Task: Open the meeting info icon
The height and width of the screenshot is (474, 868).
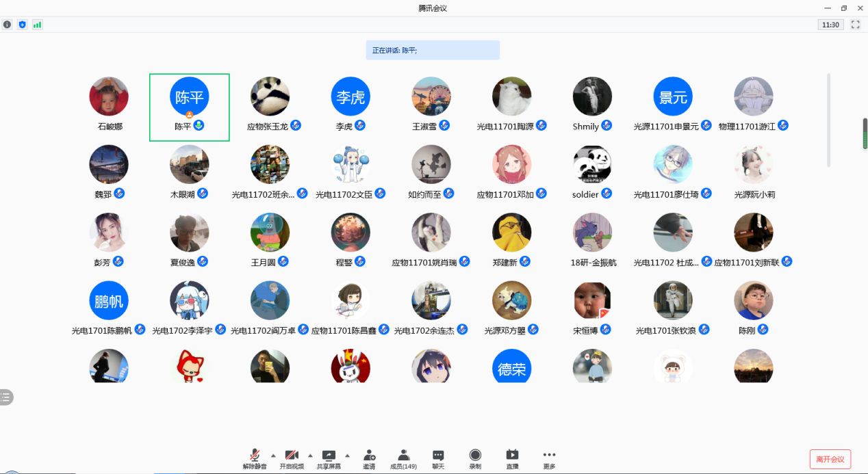Action: (8, 25)
